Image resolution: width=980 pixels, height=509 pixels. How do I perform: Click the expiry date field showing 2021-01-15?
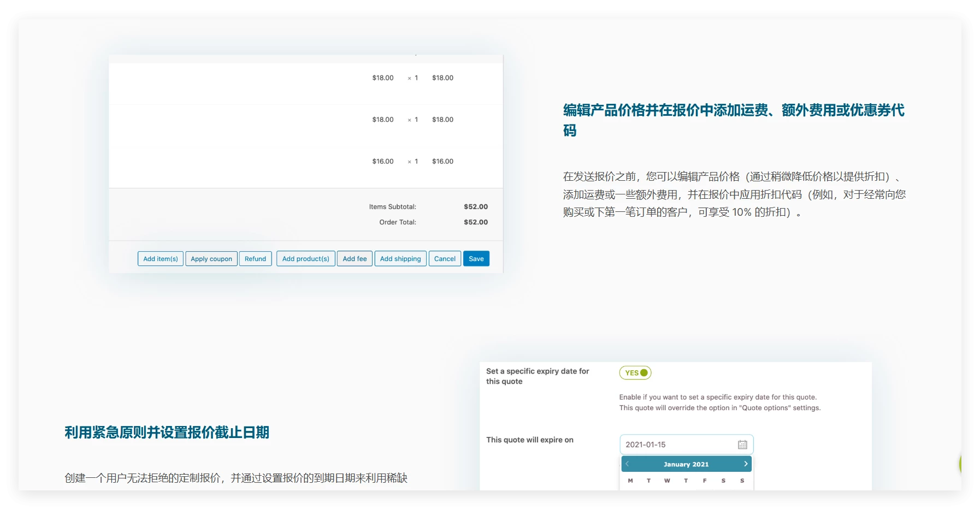point(677,445)
